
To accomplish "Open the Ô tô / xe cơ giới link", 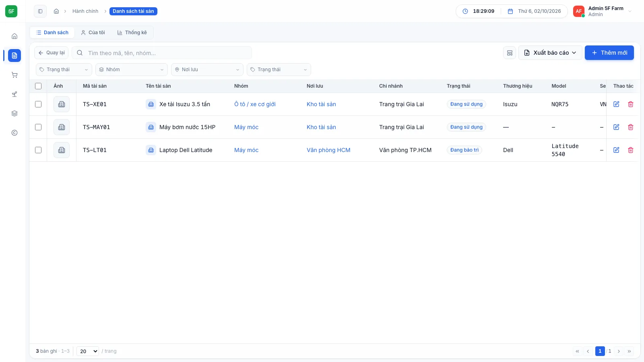I will click(255, 104).
